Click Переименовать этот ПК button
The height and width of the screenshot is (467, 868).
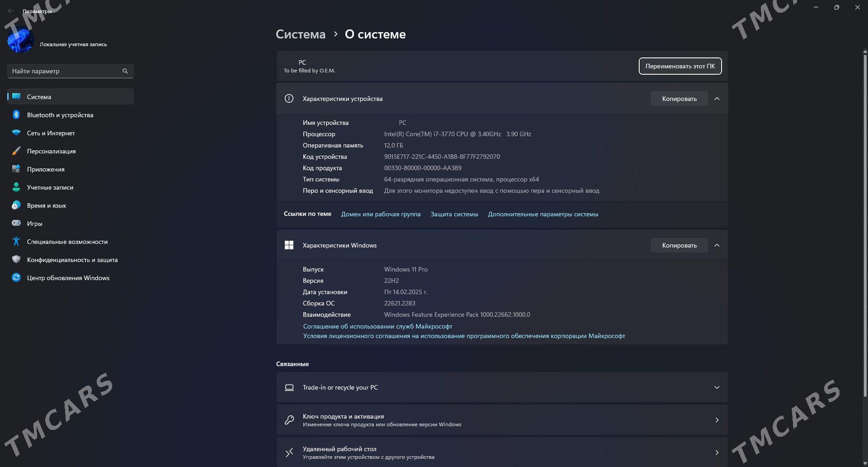pos(680,66)
